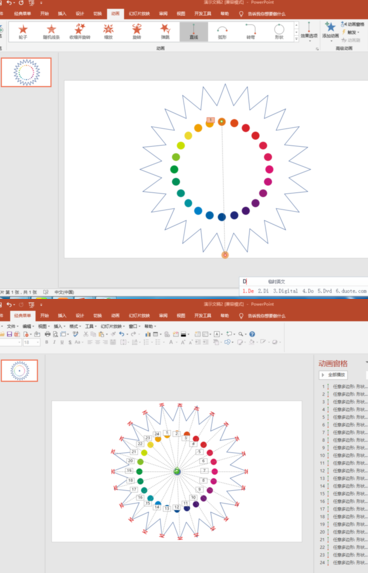Toggle Italic formatting in classic toolbar
This screenshot has width=368, height=573.
(54, 342)
